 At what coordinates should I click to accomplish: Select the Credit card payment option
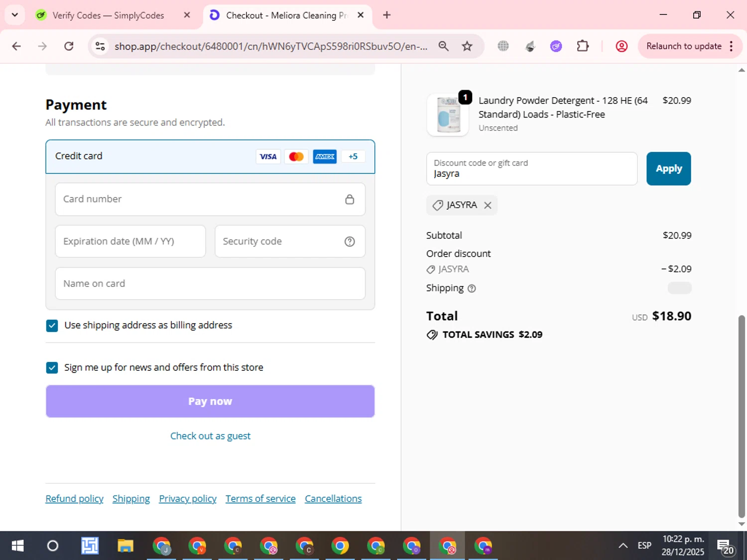(210, 156)
